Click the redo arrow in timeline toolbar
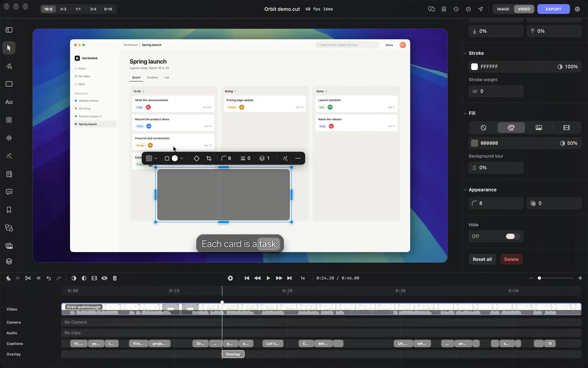Viewport: 588px width, 368px height. click(x=59, y=278)
